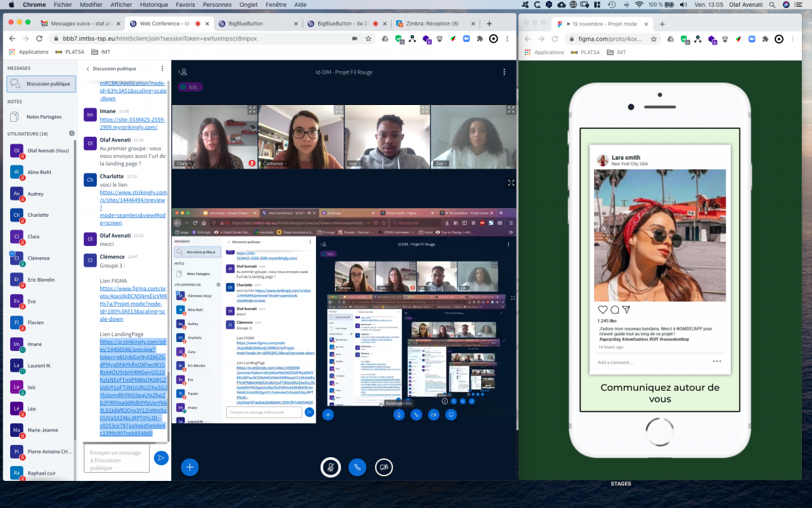Open Imane's mystrikingly.com link
812x508 pixels.
coord(129,123)
